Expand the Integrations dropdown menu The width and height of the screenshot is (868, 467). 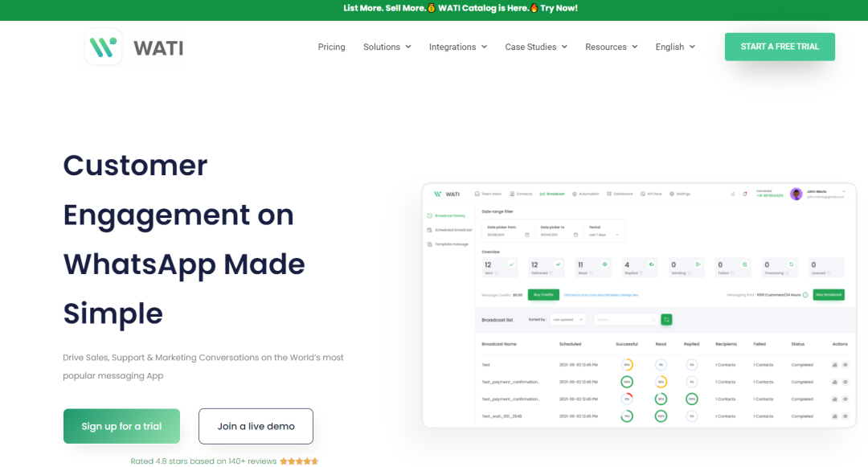[x=458, y=47]
